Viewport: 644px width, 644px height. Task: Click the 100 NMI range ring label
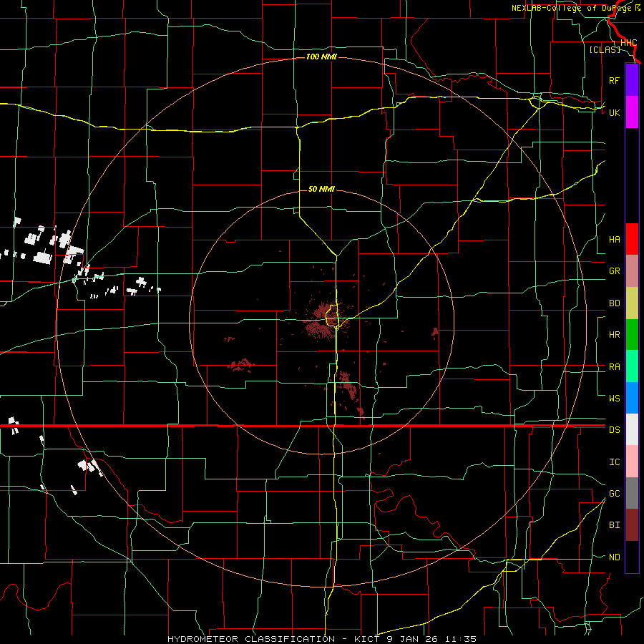(x=321, y=57)
